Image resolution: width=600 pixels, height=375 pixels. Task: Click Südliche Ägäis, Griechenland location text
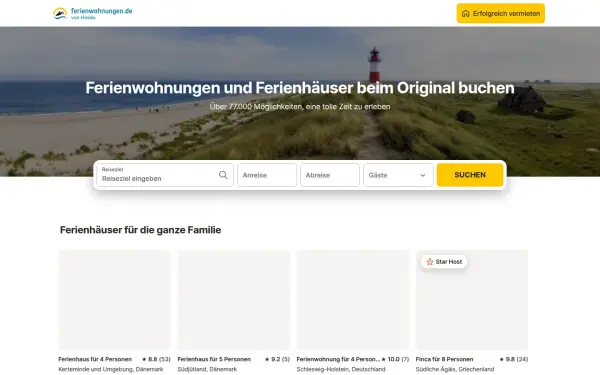(455, 369)
